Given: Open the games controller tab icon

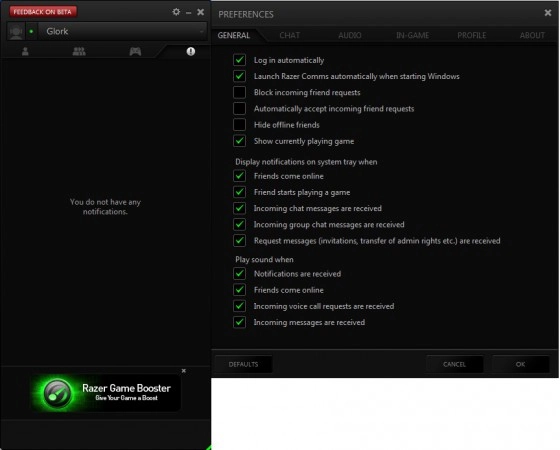Looking at the screenshot, I should [x=135, y=51].
